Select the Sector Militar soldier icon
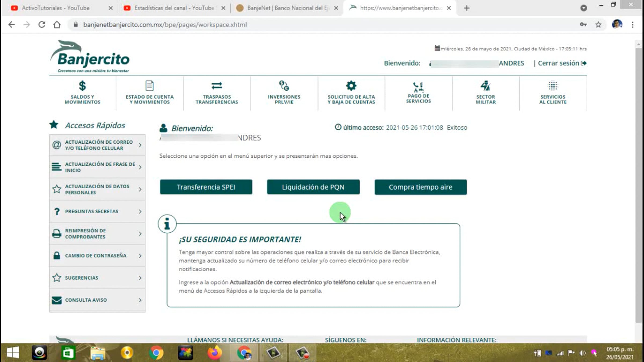Screen dimensions: 644x362 (485, 86)
